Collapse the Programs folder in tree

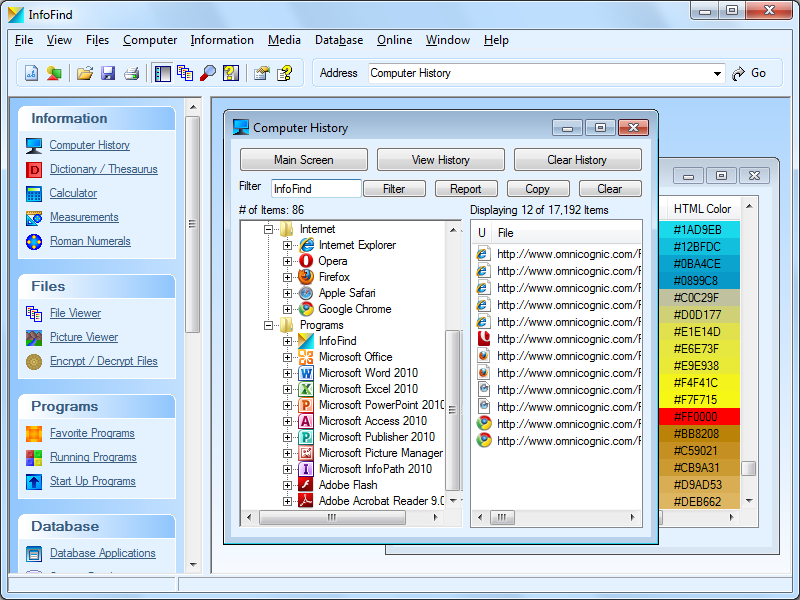[269, 325]
